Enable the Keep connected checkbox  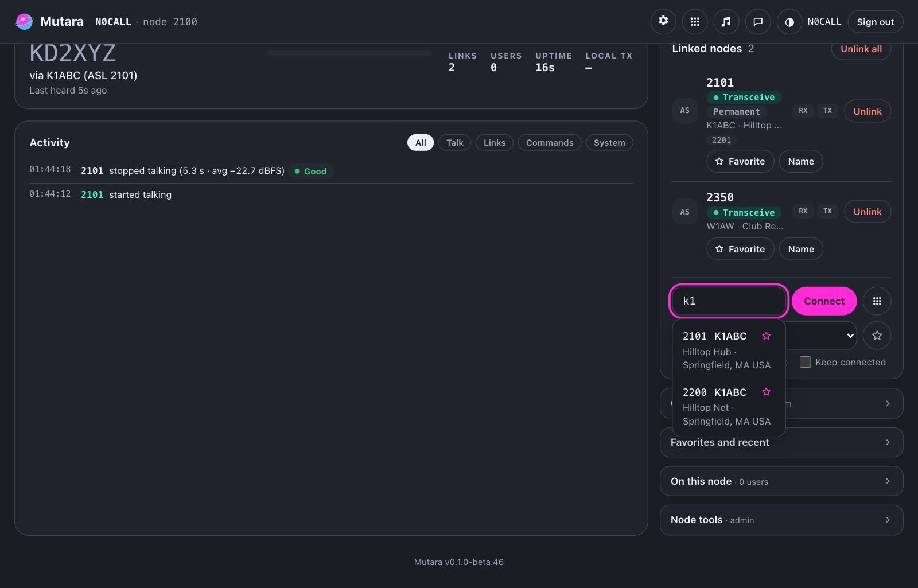click(x=806, y=362)
